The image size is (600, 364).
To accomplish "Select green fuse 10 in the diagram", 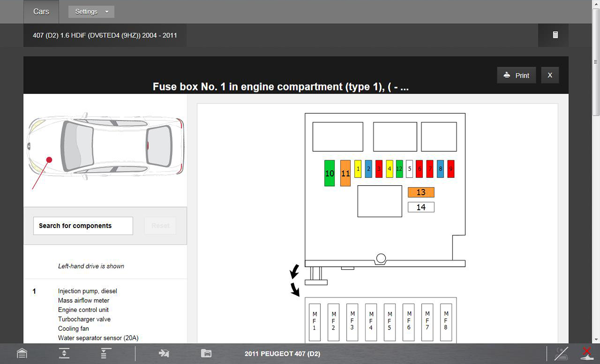I will (329, 173).
